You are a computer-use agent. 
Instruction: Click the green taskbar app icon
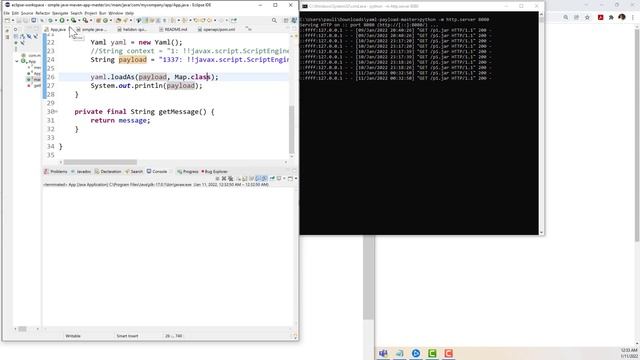pos(432,353)
